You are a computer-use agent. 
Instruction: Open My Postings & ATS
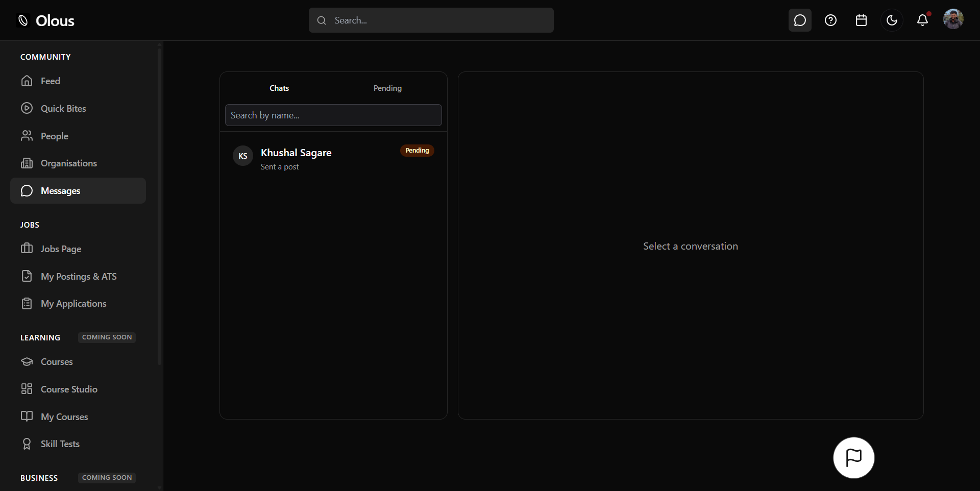pyautogui.click(x=78, y=276)
